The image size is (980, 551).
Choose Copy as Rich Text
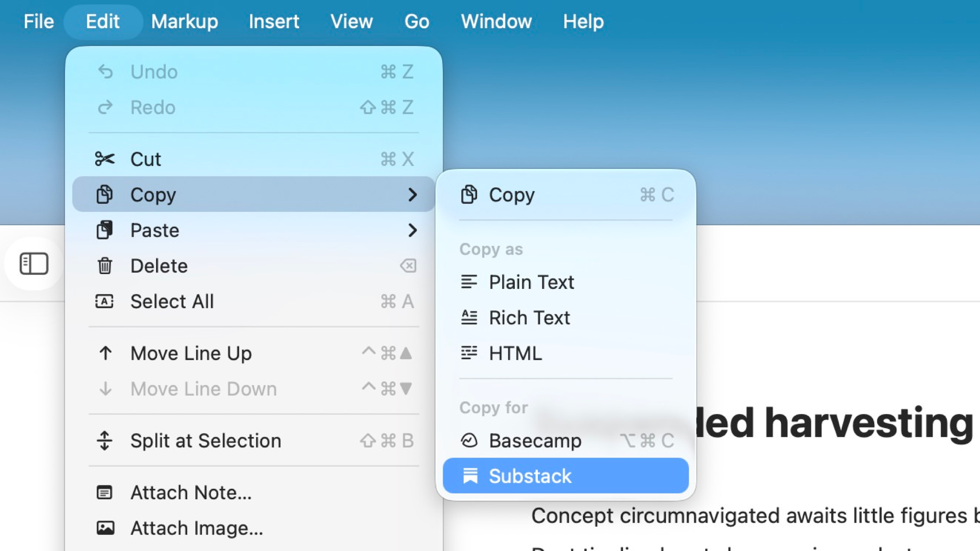pyautogui.click(x=529, y=317)
